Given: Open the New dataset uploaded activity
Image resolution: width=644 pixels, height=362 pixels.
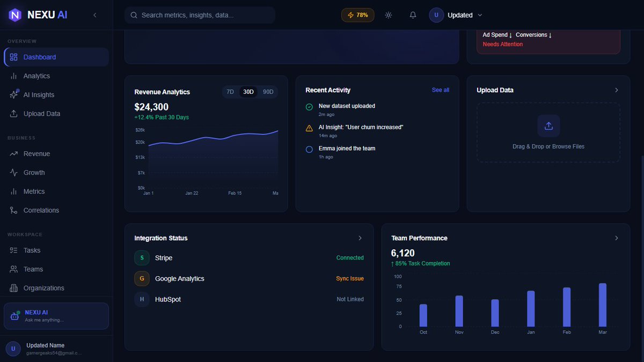Looking at the screenshot, I should click(x=377, y=109).
